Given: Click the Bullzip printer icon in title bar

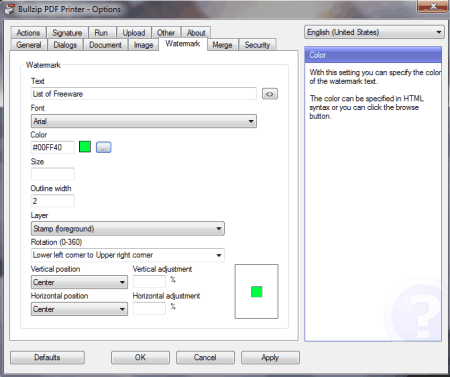Looking at the screenshot, I should (9, 9).
